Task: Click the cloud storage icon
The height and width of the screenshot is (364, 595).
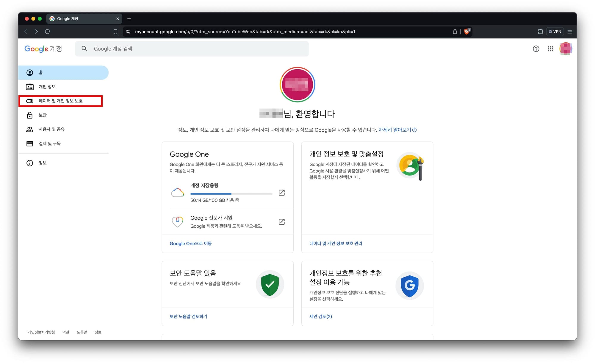Action: (178, 193)
